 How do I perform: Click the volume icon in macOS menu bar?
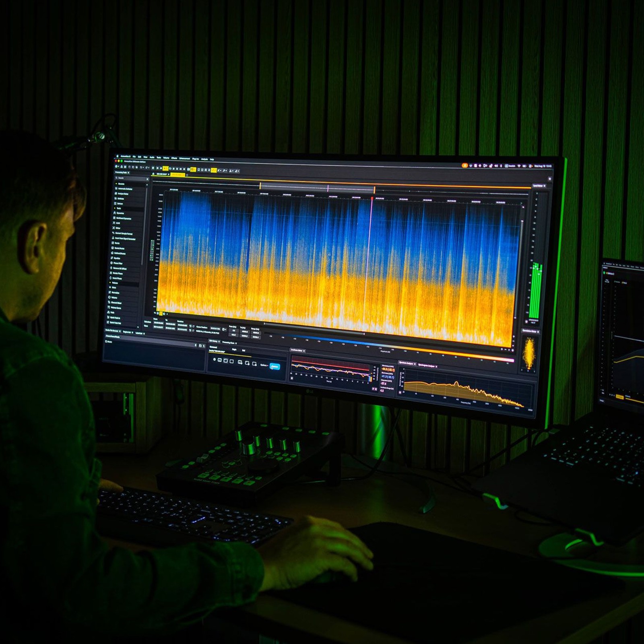(496, 166)
